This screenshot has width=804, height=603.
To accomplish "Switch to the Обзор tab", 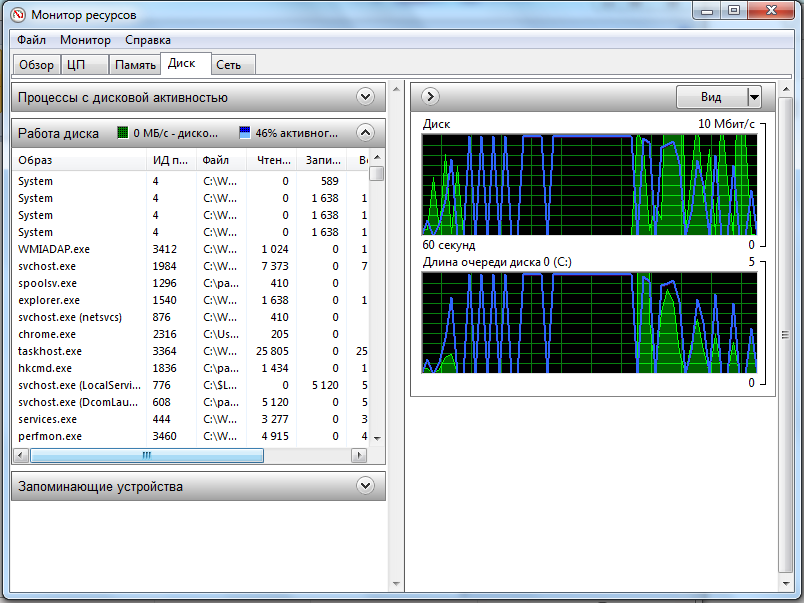I will click(37, 65).
